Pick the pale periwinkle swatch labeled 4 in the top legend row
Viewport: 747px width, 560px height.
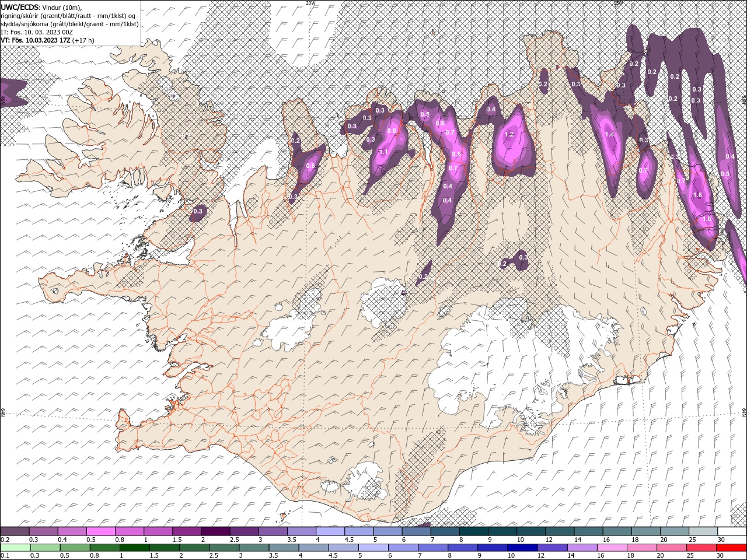click(x=330, y=531)
